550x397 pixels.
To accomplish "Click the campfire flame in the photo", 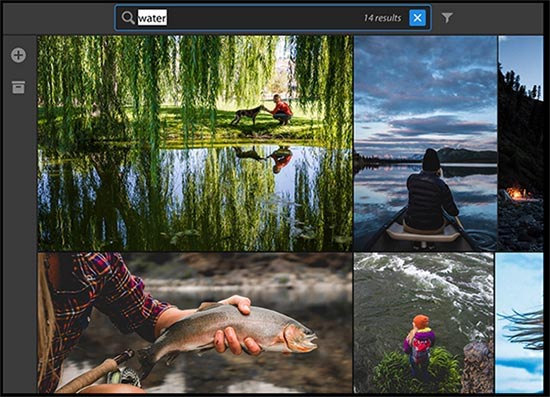I will 515,193.
